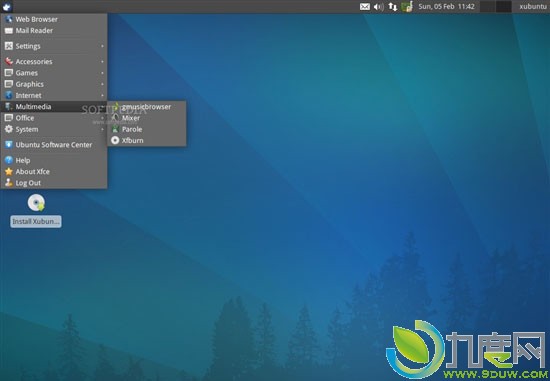
Task: Select the Install Xubun... desktop label
Action: pos(36,221)
